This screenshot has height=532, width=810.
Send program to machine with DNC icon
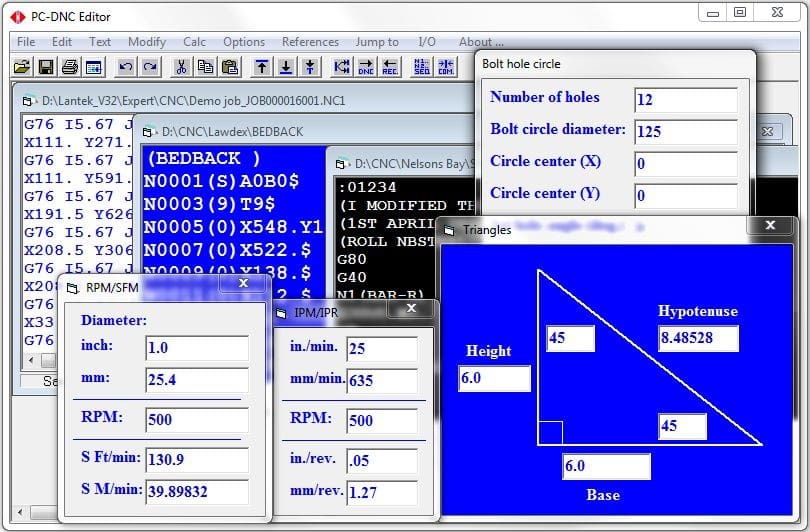(x=366, y=67)
